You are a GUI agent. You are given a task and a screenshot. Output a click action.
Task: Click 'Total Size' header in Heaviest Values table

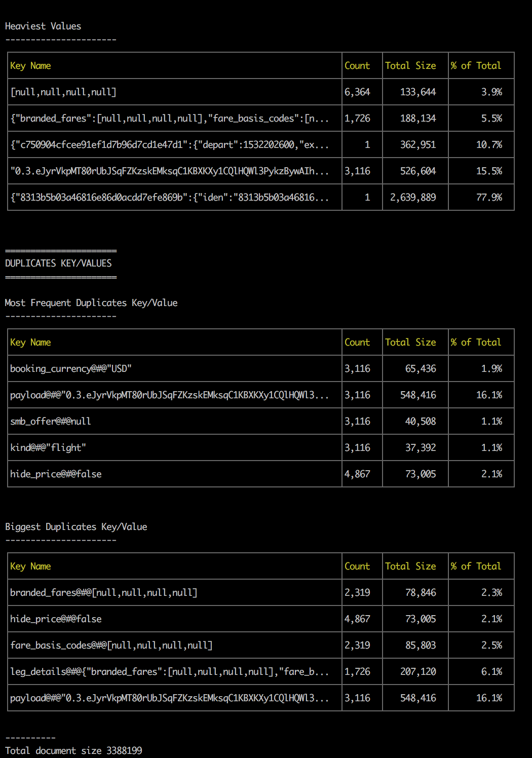(x=410, y=66)
